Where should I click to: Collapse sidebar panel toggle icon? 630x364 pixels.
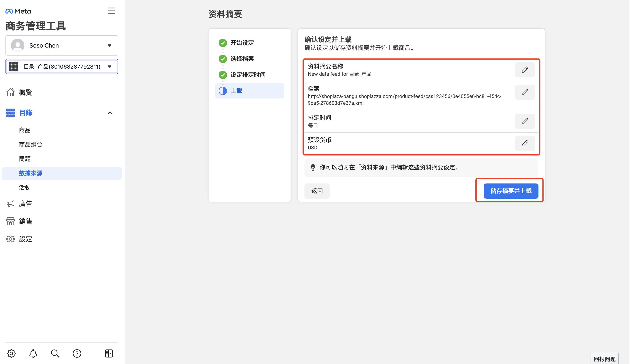(109, 353)
